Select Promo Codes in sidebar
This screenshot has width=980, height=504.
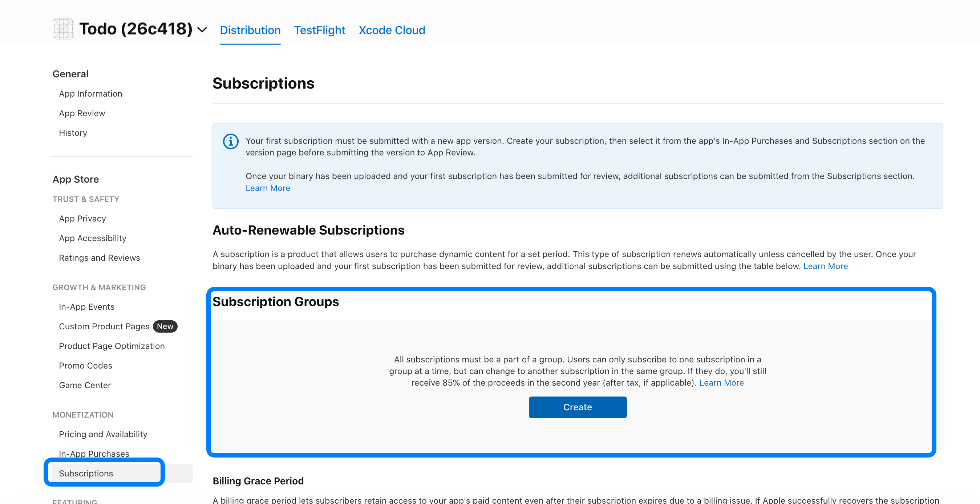pyautogui.click(x=85, y=366)
